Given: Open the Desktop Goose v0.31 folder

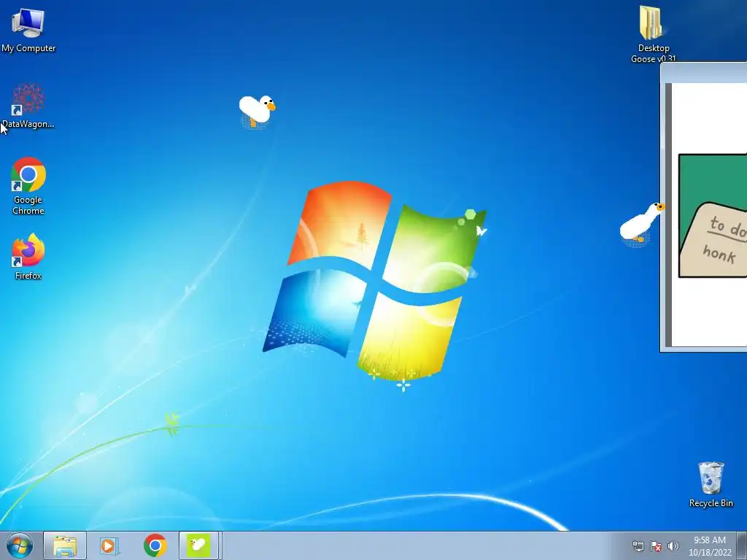Looking at the screenshot, I should [x=653, y=34].
